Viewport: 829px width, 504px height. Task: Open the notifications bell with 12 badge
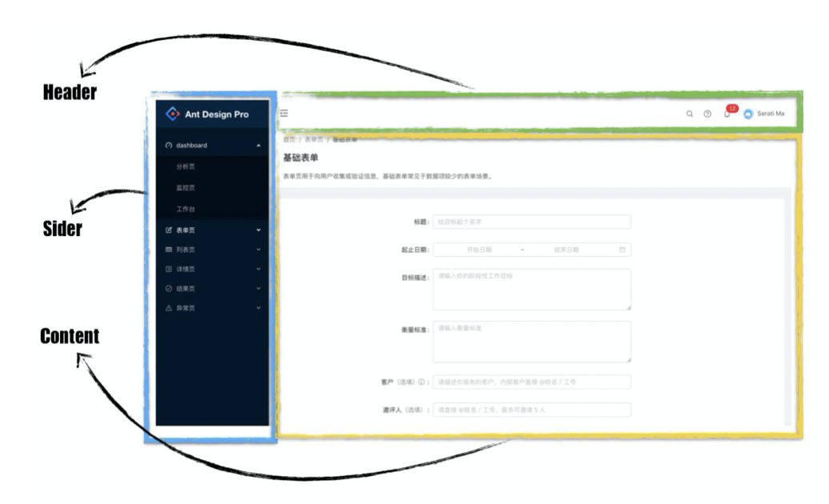[x=727, y=114]
